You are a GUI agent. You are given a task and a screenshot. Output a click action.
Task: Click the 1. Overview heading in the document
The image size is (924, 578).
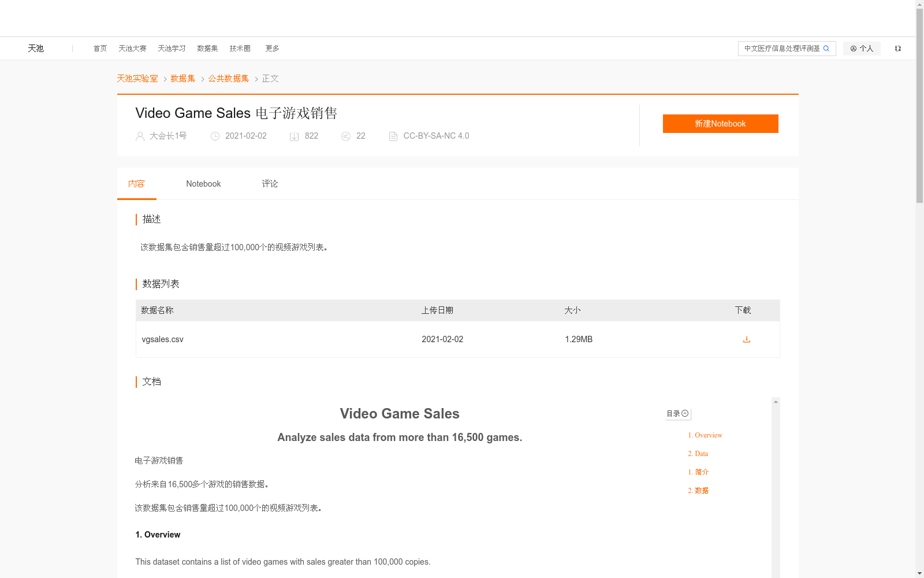point(158,535)
